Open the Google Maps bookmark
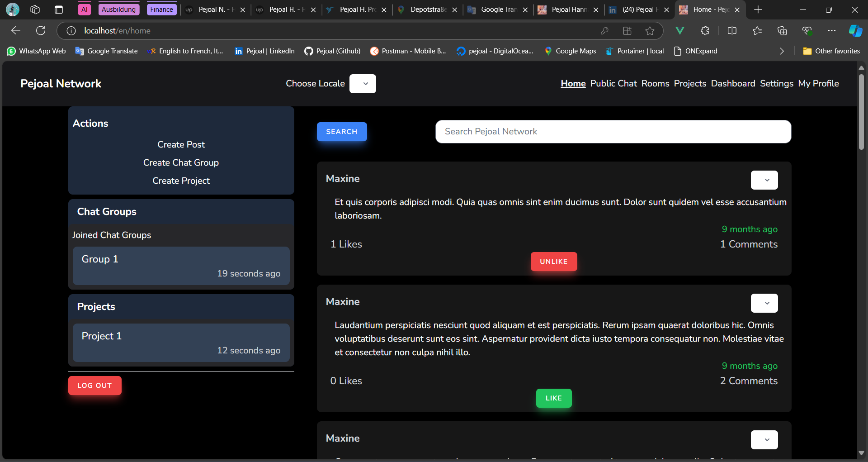 (x=570, y=51)
